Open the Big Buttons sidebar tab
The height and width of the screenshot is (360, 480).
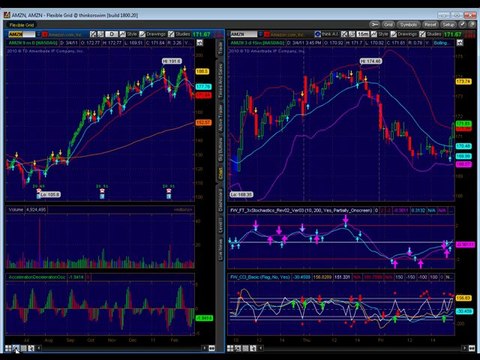tap(220, 150)
